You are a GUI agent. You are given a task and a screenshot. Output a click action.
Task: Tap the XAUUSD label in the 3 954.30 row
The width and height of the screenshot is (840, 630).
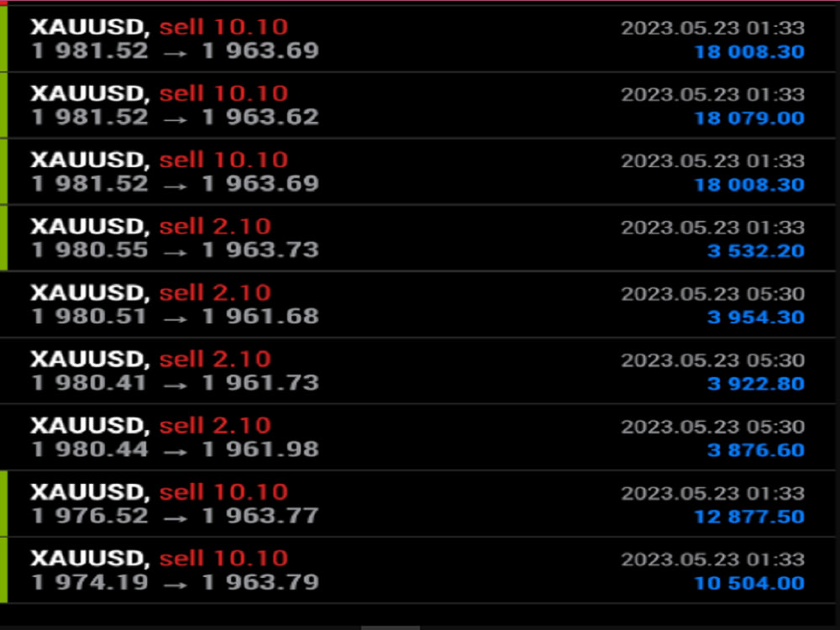click(90, 293)
